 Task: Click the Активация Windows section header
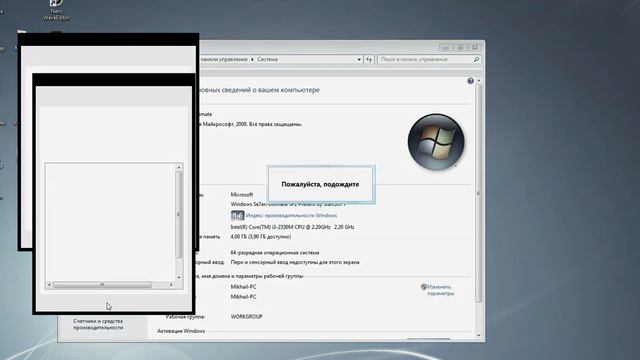click(181, 331)
